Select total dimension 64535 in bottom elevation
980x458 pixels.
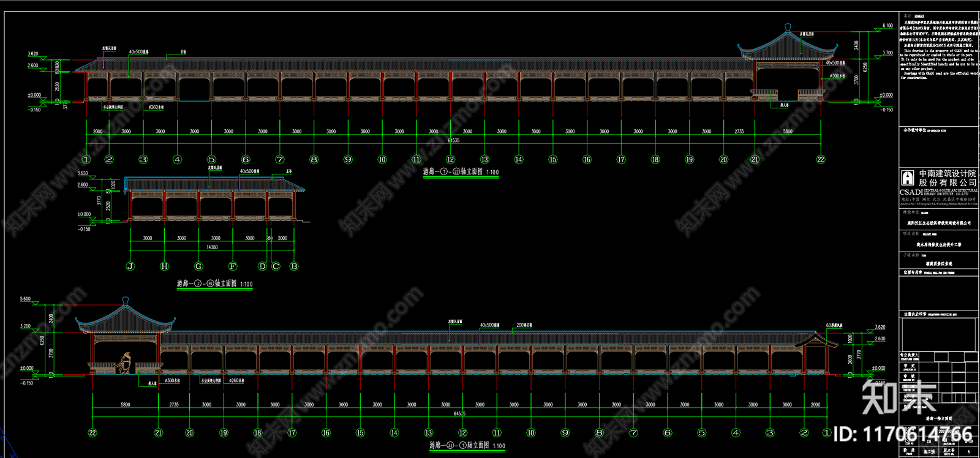459,413
